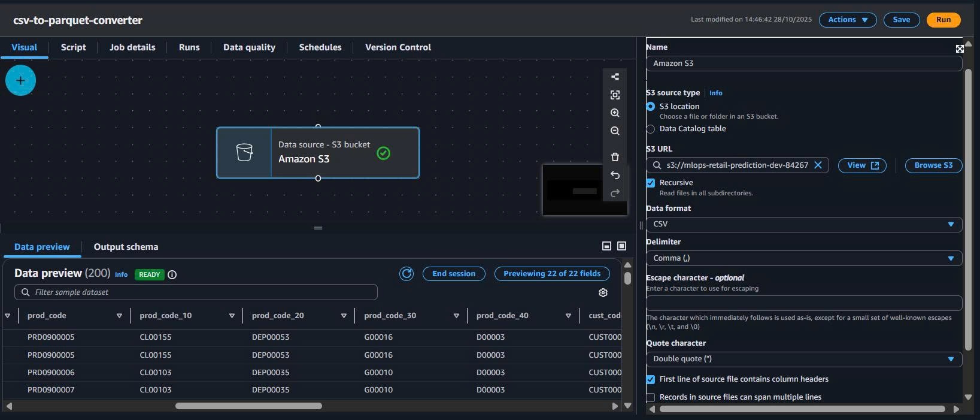
Task: Refresh the data preview
Action: (x=406, y=274)
